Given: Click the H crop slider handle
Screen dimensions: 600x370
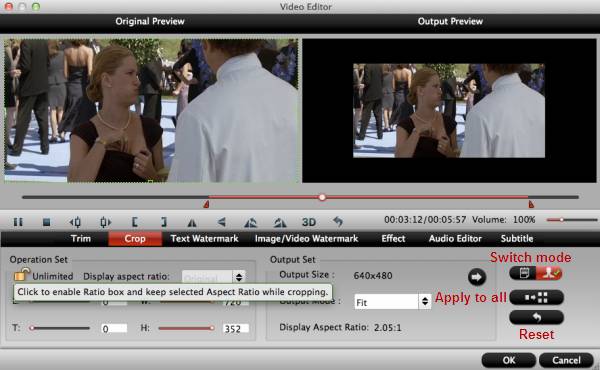Looking at the screenshot, I should 212,328.
